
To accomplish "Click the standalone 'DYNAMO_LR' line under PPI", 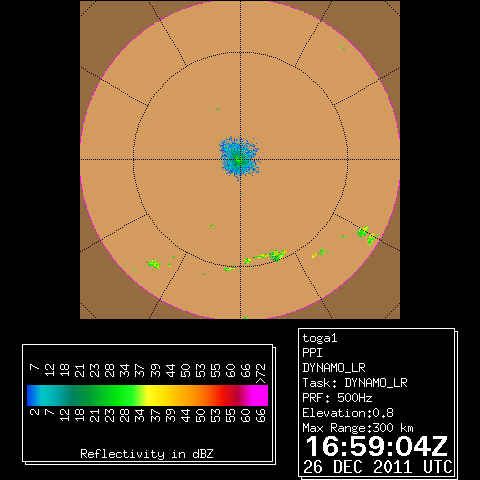I will (334, 368).
